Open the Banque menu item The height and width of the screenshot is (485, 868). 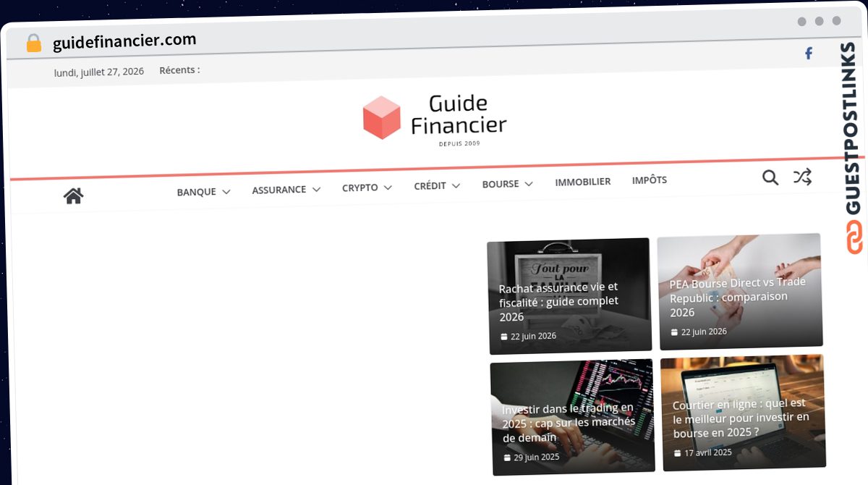[x=197, y=192]
